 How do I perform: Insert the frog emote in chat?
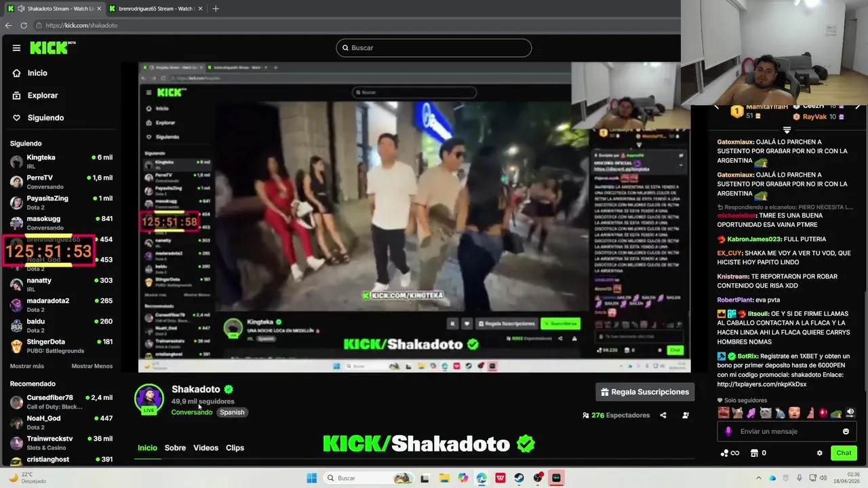[x=836, y=413]
